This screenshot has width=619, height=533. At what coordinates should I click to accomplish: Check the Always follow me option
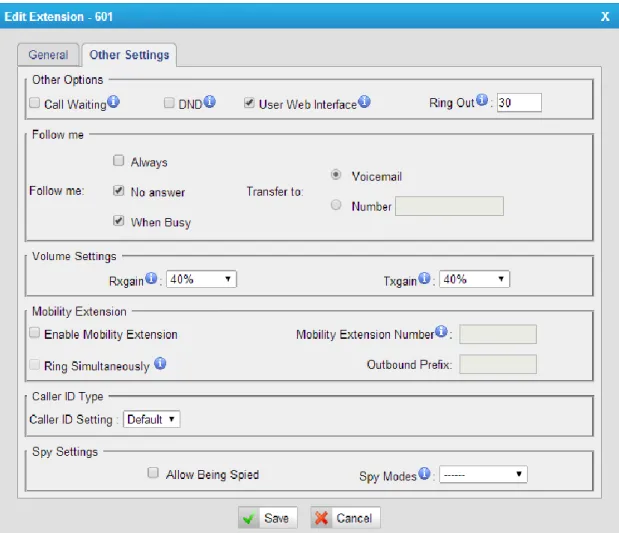(118, 160)
